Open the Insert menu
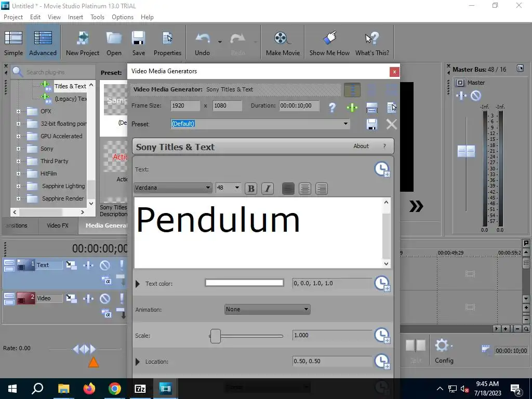This screenshot has height=399, width=532. coord(75,17)
